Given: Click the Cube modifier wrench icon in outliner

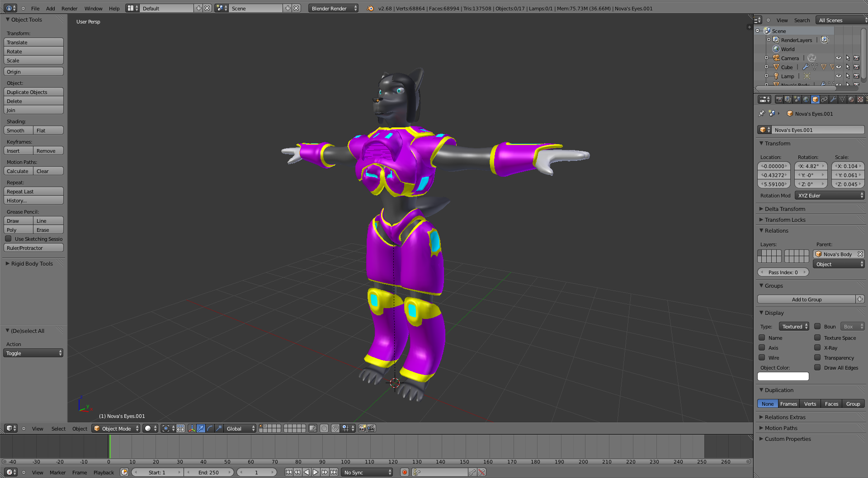Looking at the screenshot, I should coord(806,67).
